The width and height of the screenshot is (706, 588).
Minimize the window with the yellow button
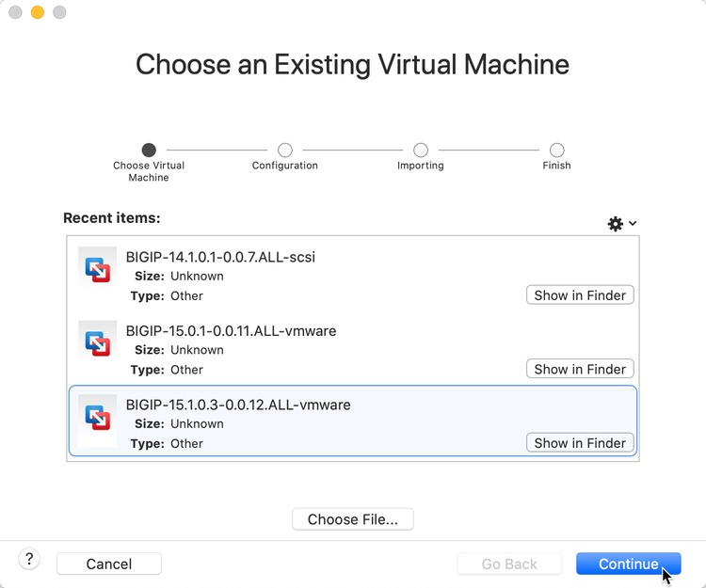pos(38,13)
